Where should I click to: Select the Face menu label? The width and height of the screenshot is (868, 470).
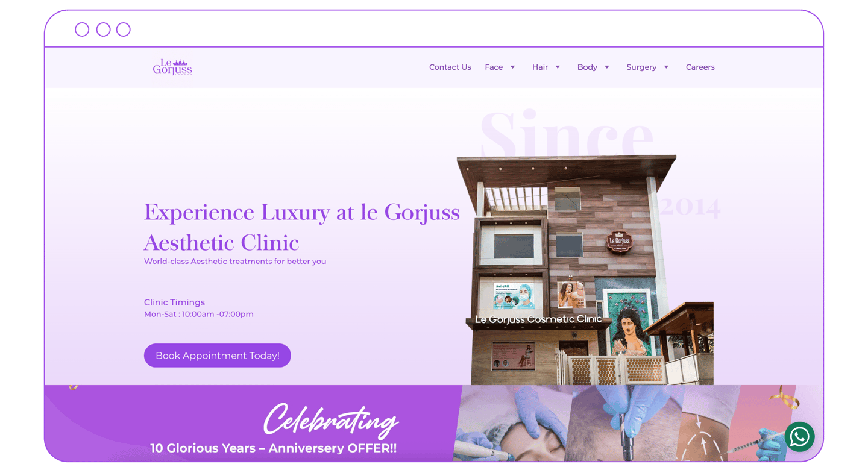[x=494, y=67]
